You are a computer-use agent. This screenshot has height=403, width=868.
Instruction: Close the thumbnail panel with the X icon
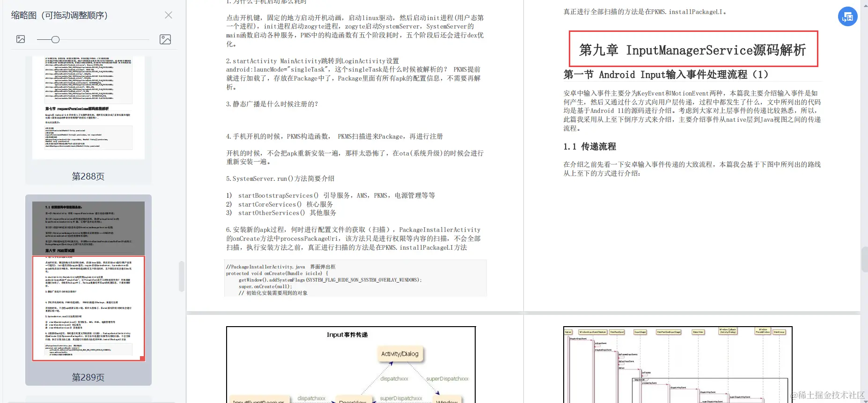coord(169,15)
